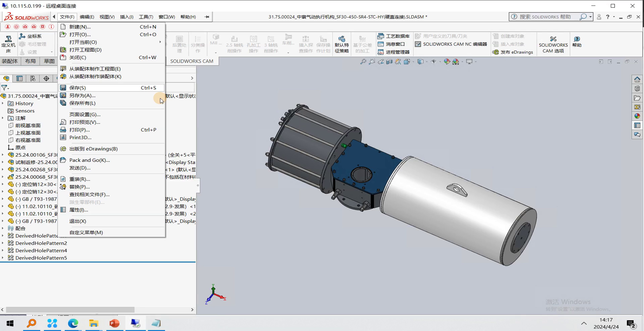This screenshot has width=644, height=331.
Task: Click 发布 eDrawings tool
Action: pyautogui.click(x=513, y=52)
